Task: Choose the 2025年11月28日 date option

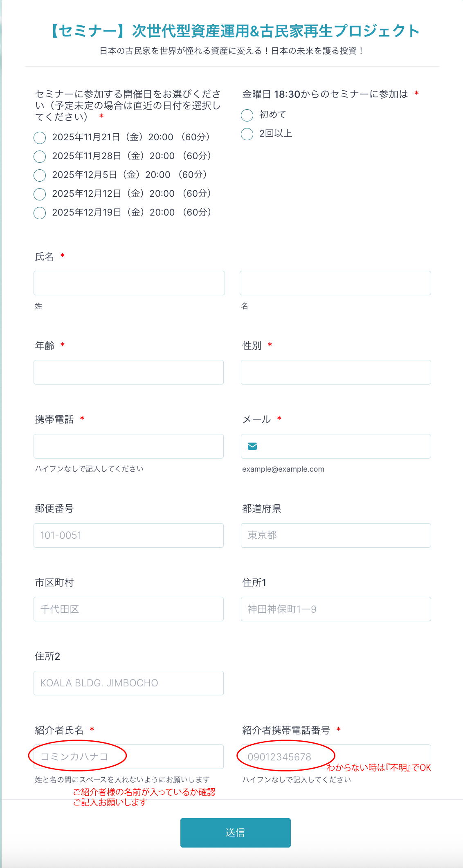Action: (40, 157)
